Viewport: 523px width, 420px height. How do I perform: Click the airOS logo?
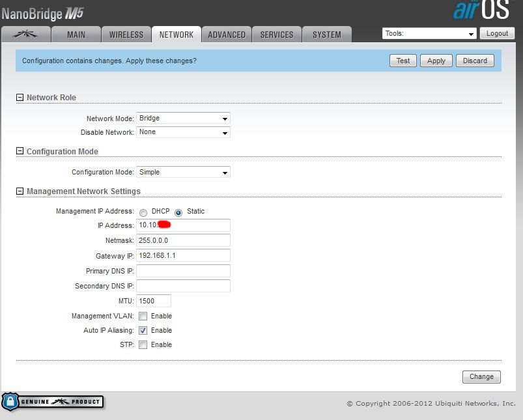tap(481, 10)
